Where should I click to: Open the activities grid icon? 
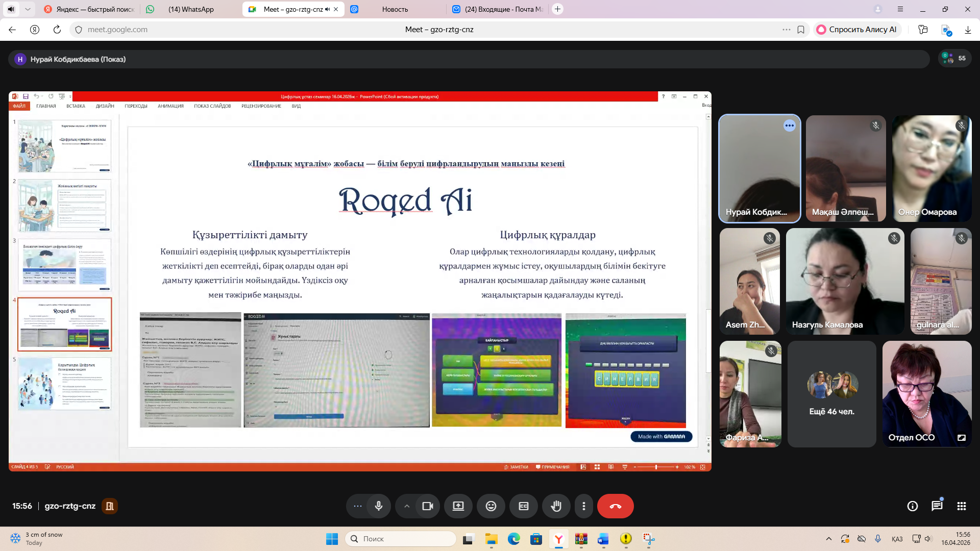[x=961, y=506]
